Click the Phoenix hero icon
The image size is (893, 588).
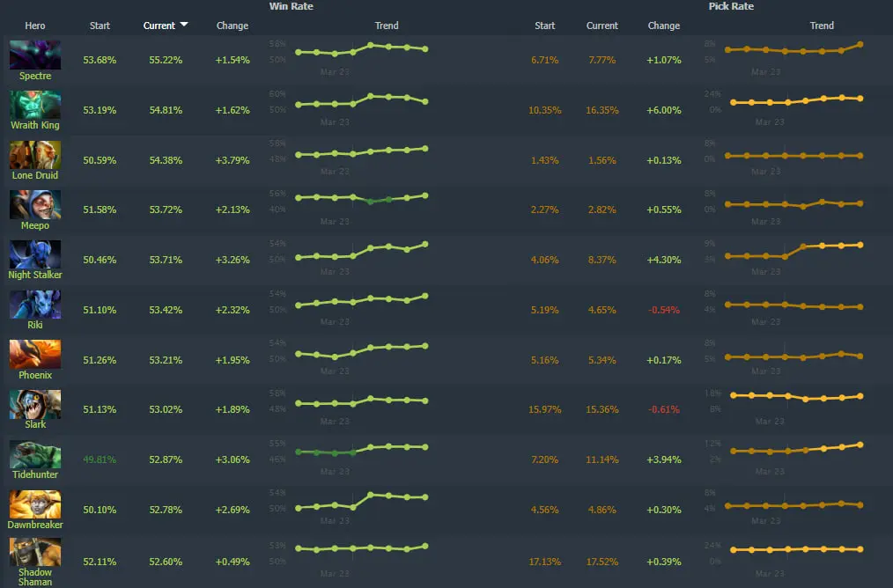pos(35,354)
